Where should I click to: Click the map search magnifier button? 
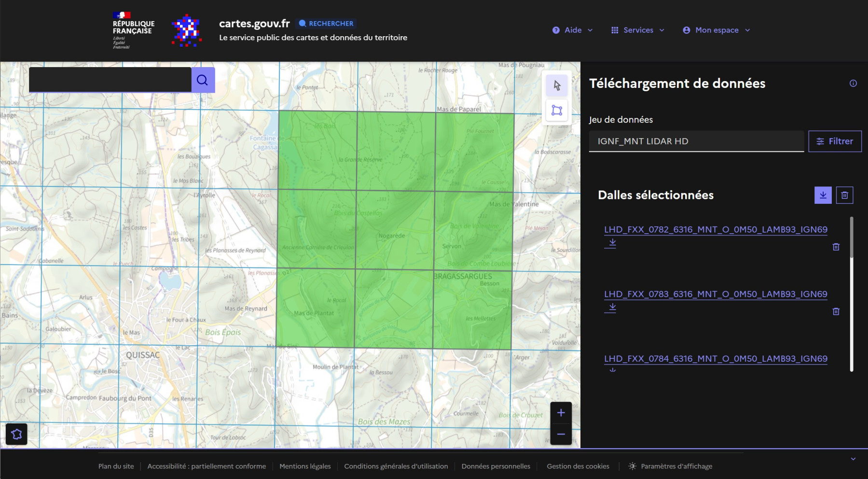203,80
